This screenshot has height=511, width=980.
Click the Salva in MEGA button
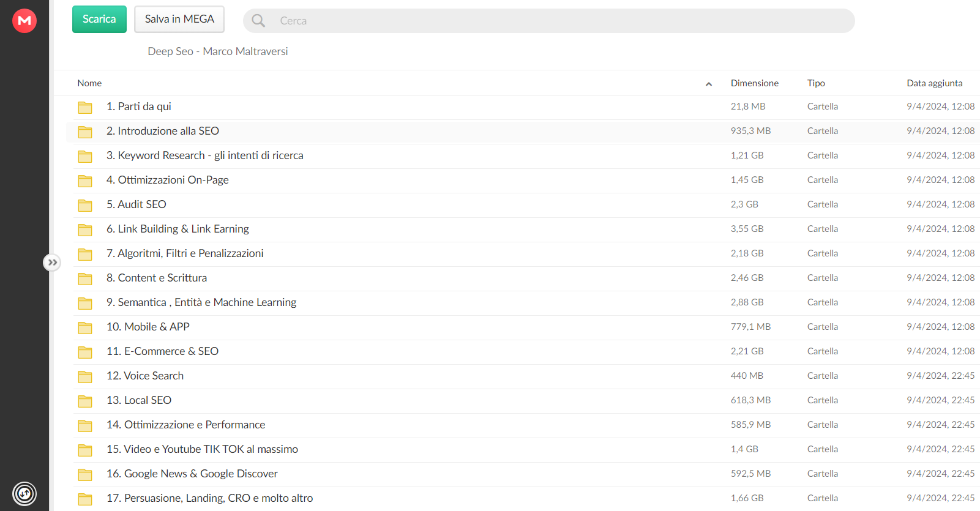click(179, 20)
